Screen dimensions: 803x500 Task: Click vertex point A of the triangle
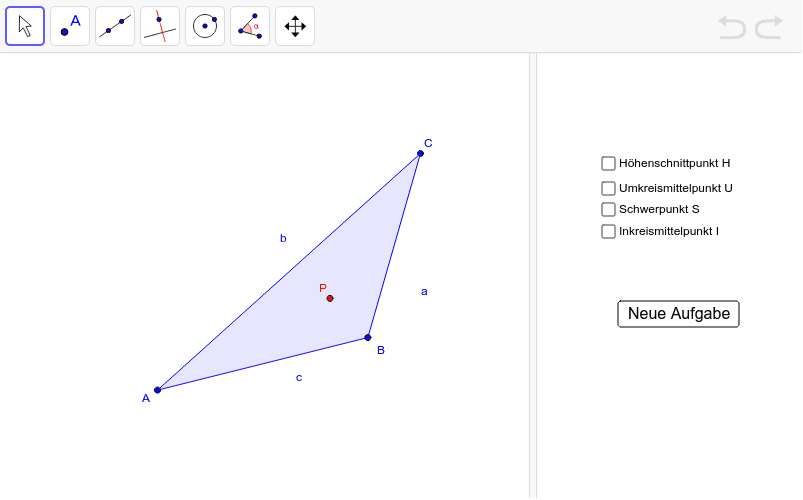click(158, 390)
